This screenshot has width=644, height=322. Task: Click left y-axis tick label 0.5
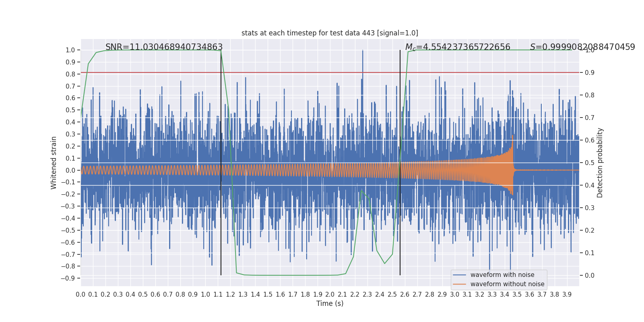pos(70,110)
